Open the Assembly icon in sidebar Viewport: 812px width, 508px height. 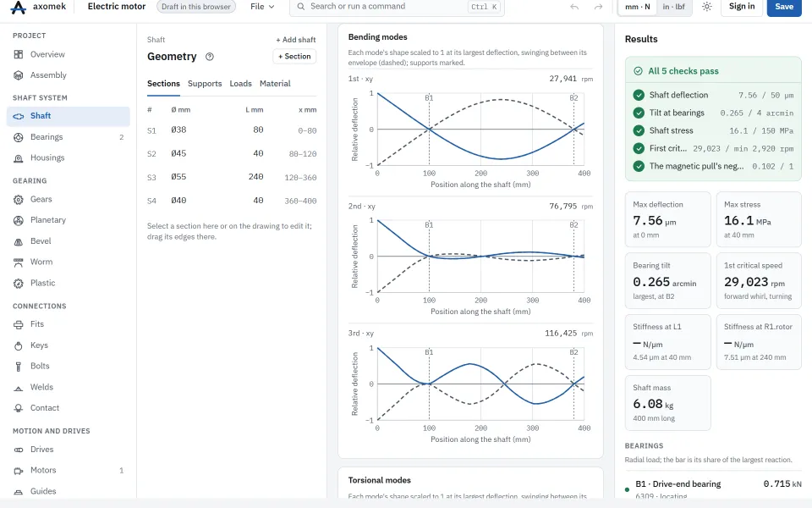click(x=18, y=75)
